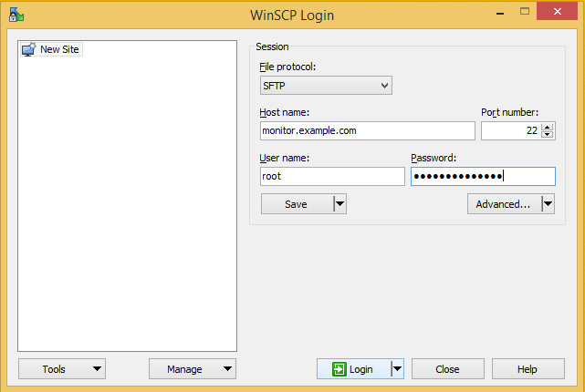Viewport: 585px width, 392px height.
Task: Click the User name field containing root
Action: pyautogui.click(x=332, y=176)
